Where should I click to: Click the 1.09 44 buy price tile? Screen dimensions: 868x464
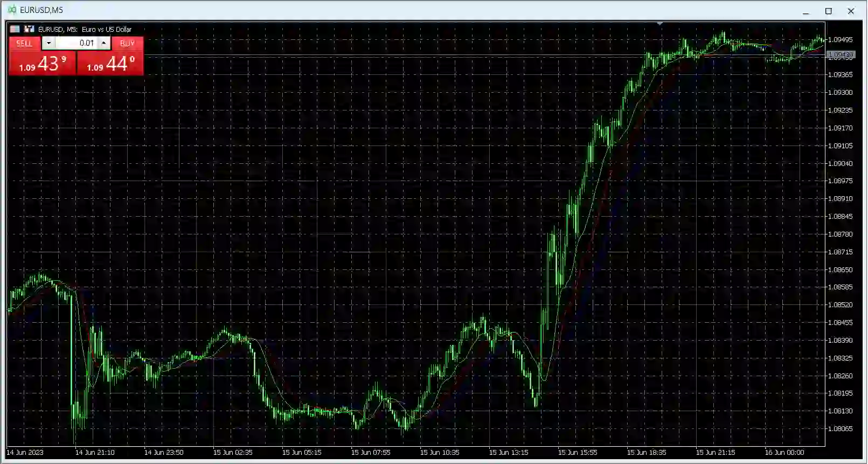point(110,64)
